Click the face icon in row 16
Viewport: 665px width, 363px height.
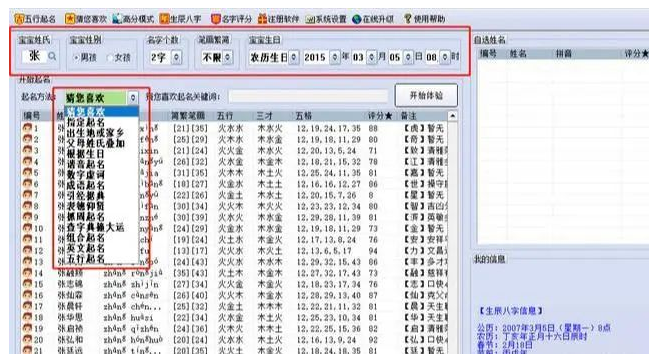(x=28, y=295)
